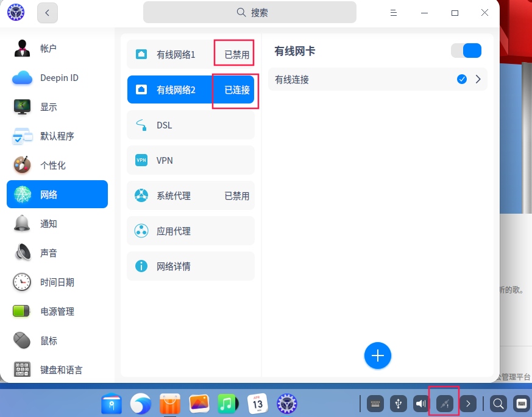Launch the Music app from the dock
Viewport: 532px width, 417px height.
[x=228, y=403]
